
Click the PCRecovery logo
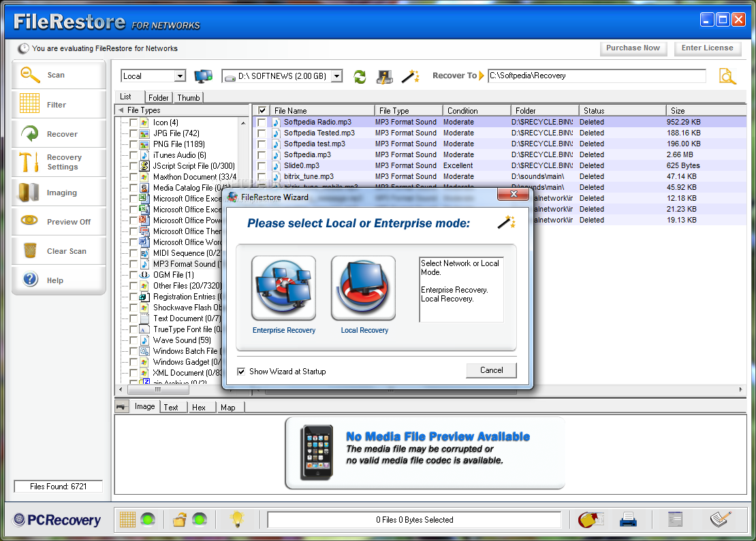(x=57, y=520)
